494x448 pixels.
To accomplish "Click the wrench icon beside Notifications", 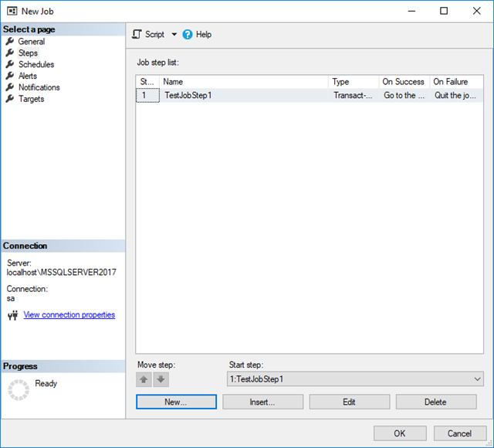I will 10,87.
